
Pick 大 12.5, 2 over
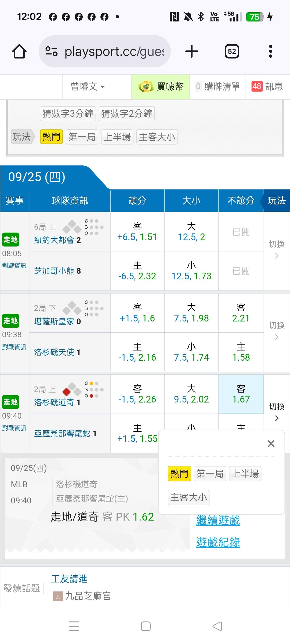click(191, 232)
